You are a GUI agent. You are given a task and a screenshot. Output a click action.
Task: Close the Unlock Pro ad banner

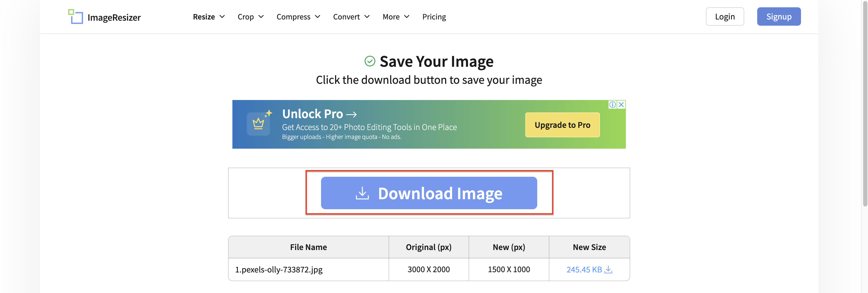(621, 105)
